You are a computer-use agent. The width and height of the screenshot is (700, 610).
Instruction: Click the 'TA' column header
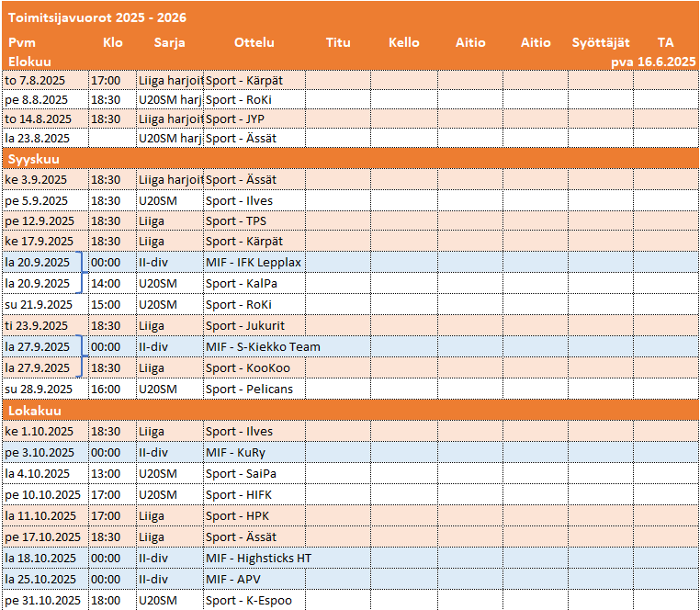[665, 42]
